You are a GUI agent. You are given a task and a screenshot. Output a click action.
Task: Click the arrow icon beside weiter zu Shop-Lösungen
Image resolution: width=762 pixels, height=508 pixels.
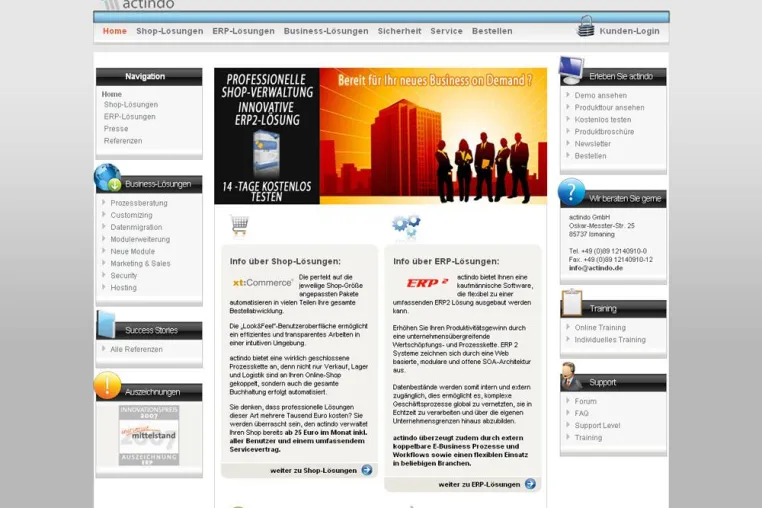pyautogui.click(x=367, y=470)
